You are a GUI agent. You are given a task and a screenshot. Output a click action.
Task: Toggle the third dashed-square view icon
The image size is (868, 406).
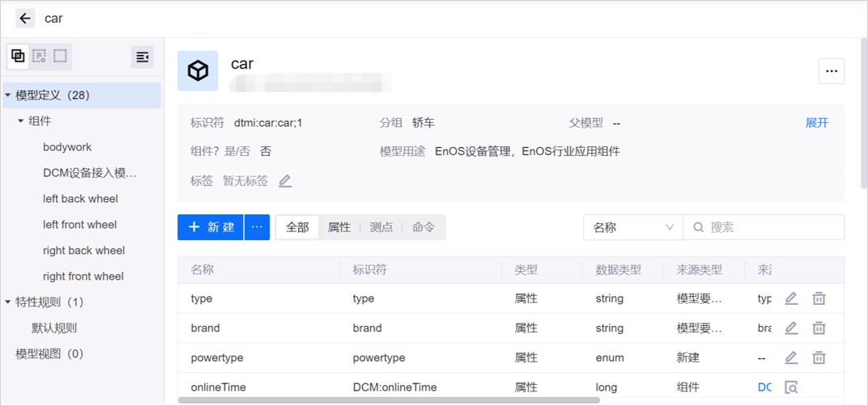(60, 57)
